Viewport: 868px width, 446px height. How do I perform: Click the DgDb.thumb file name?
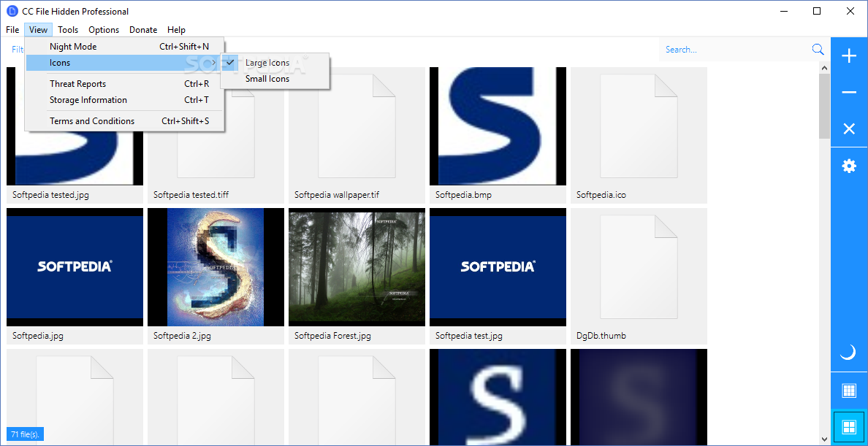tap(601, 335)
